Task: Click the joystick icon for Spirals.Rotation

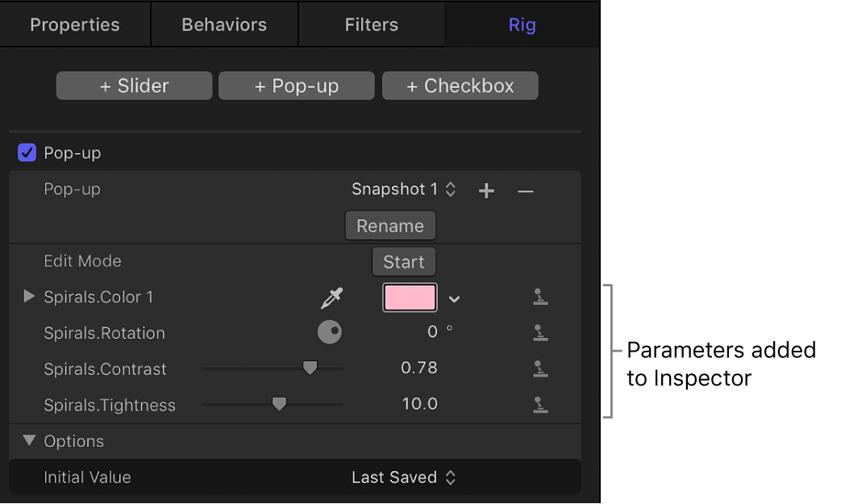Action: pyautogui.click(x=540, y=332)
